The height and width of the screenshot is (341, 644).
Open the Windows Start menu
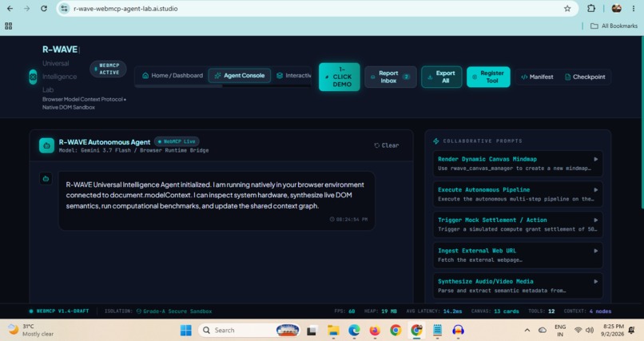pyautogui.click(x=186, y=330)
